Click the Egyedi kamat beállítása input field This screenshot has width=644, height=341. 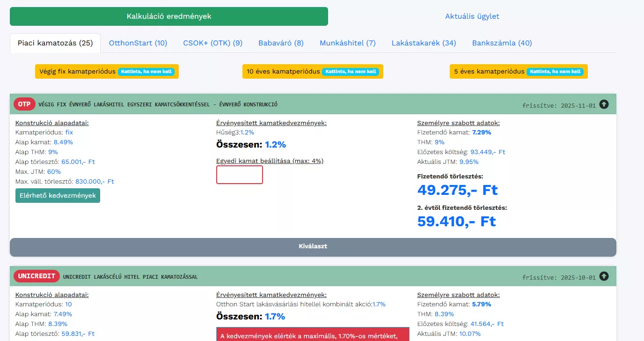240,175
